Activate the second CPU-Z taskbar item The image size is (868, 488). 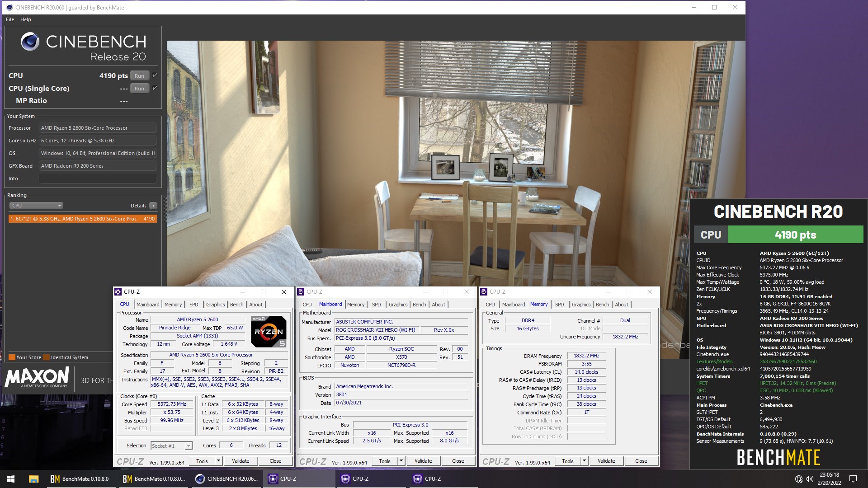pos(371,479)
